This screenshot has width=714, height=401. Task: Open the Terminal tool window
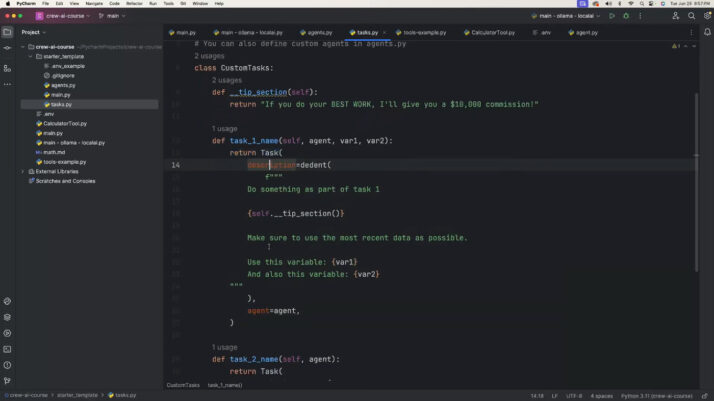pos(7,349)
